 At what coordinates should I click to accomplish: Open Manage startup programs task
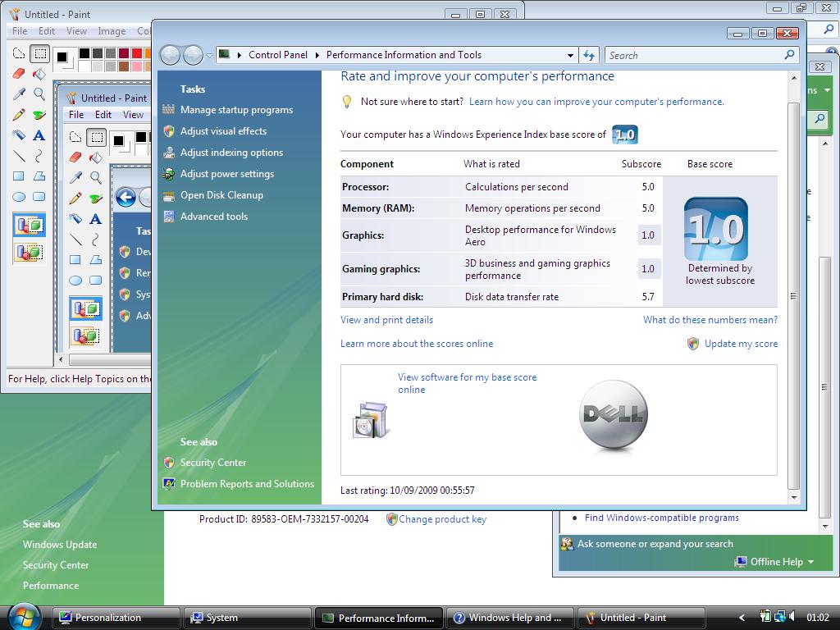[237, 110]
